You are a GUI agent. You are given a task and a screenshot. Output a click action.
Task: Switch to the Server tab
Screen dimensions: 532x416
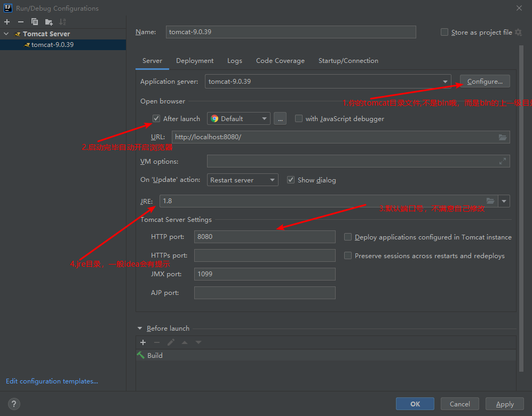(x=152, y=61)
